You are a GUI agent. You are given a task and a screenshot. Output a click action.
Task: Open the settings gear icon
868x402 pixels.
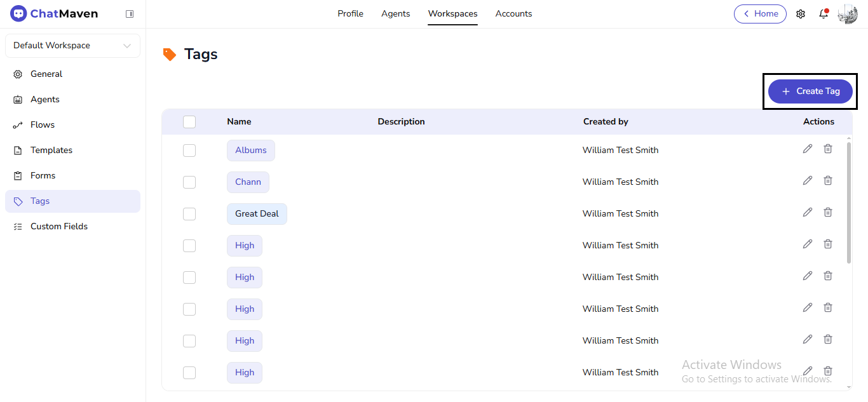pos(801,14)
